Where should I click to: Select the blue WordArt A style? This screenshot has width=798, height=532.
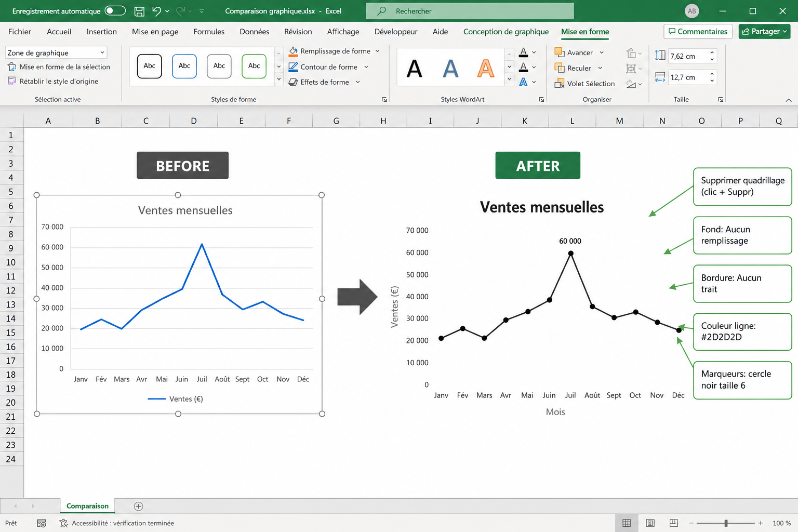(x=450, y=68)
